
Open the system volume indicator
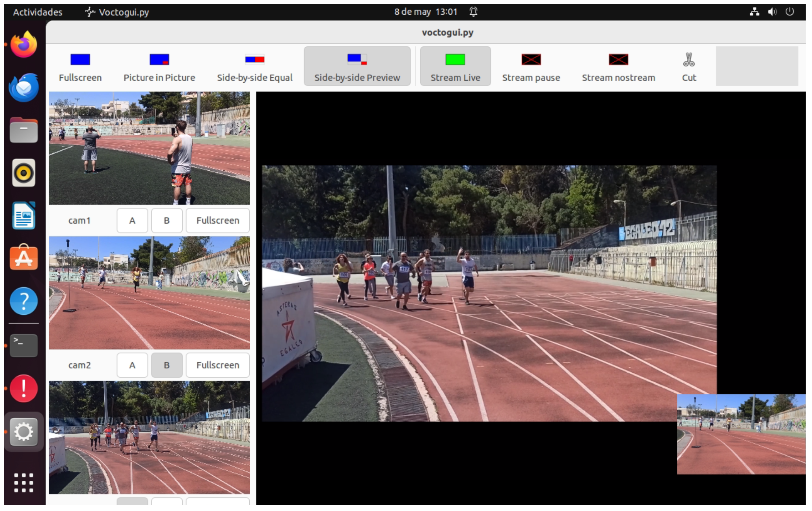pyautogui.click(x=772, y=12)
